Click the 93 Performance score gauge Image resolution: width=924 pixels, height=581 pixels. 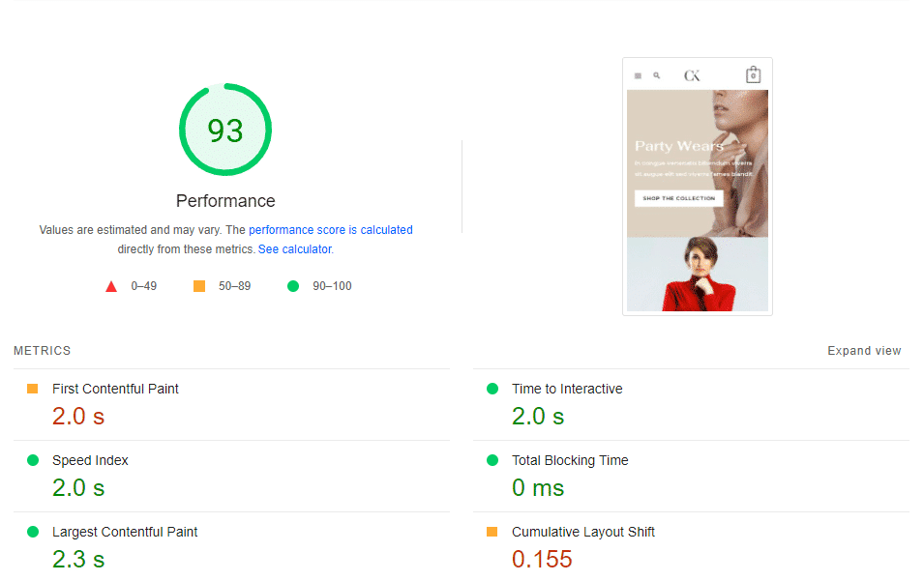(224, 129)
